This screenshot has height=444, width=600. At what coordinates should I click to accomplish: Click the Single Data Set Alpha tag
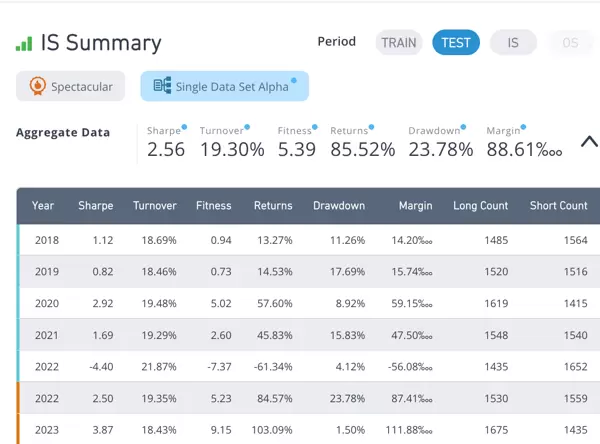click(x=224, y=87)
